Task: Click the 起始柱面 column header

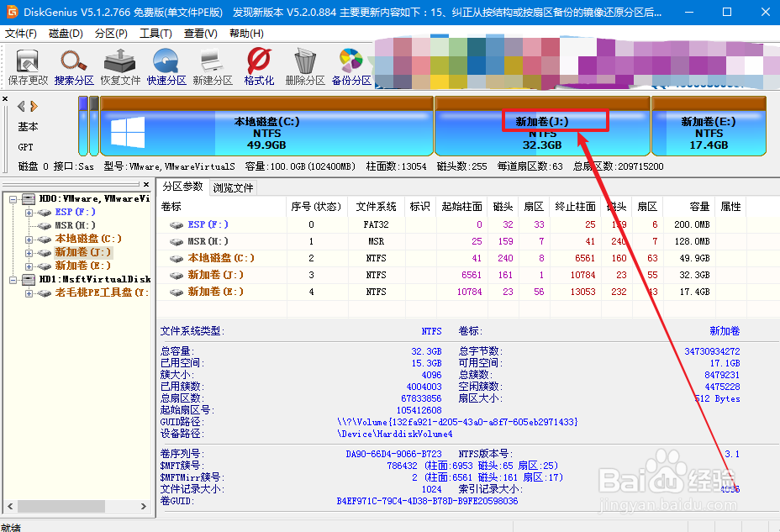Action: click(x=462, y=207)
